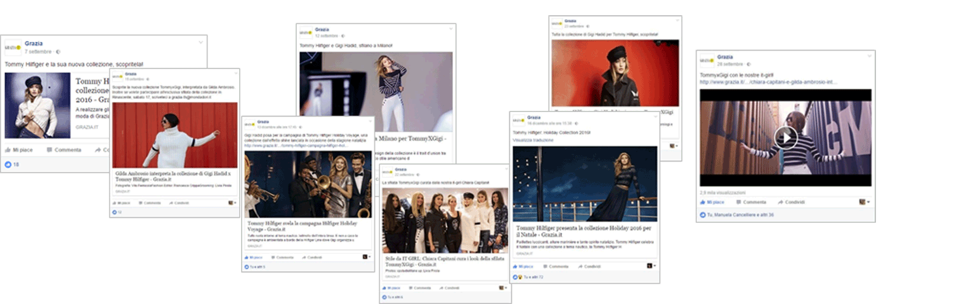Click Mi piace on the TommyxGigi video post

pyautogui.click(x=712, y=202)
